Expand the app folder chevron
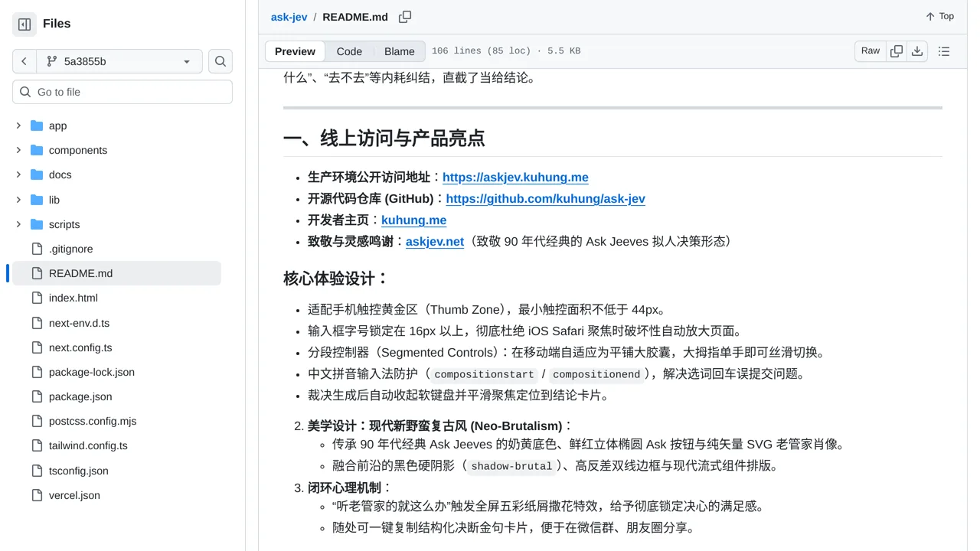The width and height of the screenshot is (980, 551). (x=18, y=126)
